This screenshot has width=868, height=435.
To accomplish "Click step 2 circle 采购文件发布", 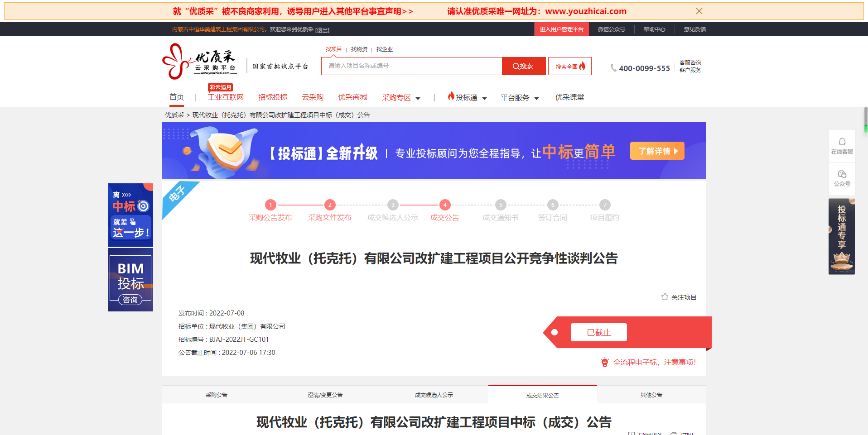I will point(330,205).
